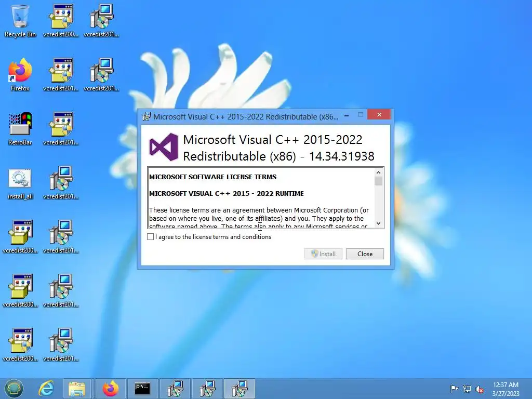Open the clock showing 12:37 AM
This screenshot has height=399, width=532.
506,389
